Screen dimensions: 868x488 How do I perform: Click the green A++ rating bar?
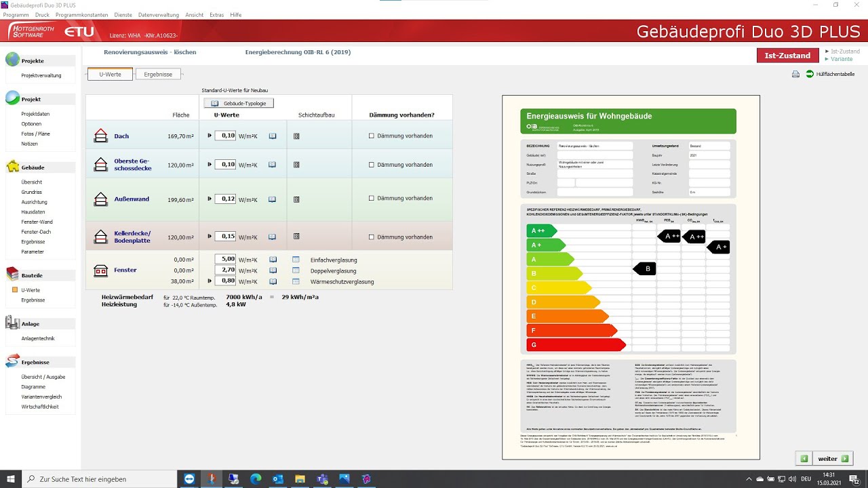[x=541, y=231]
